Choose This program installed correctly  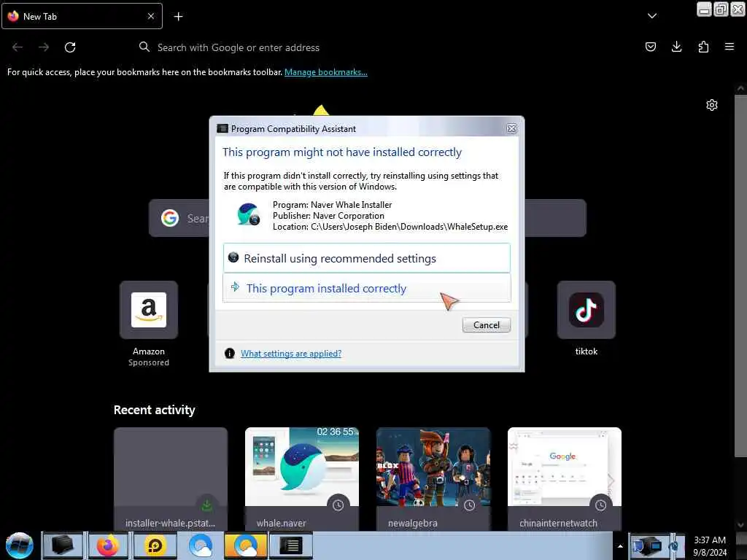click(366, 288)
